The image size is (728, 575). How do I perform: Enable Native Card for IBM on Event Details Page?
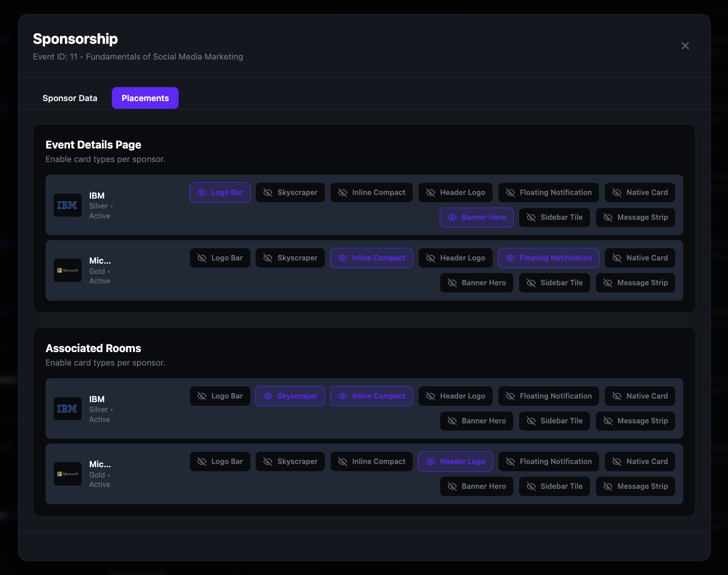[640, 193]
